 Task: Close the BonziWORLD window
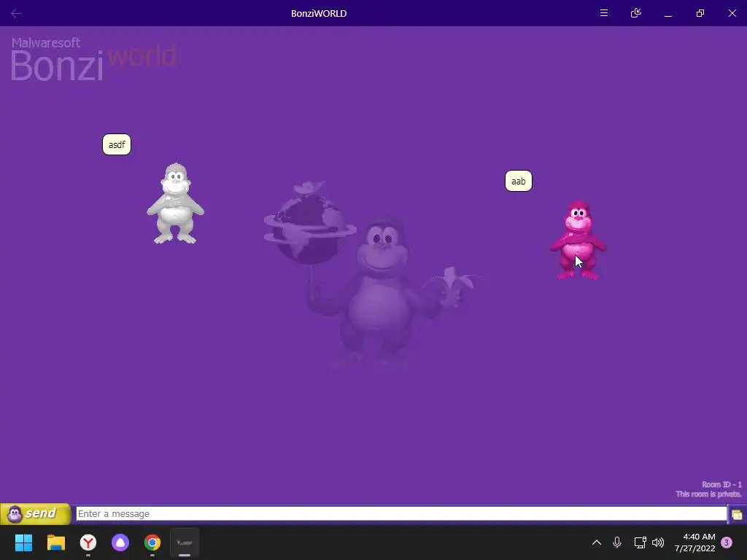pyautogui.click(x=732, y=13)
